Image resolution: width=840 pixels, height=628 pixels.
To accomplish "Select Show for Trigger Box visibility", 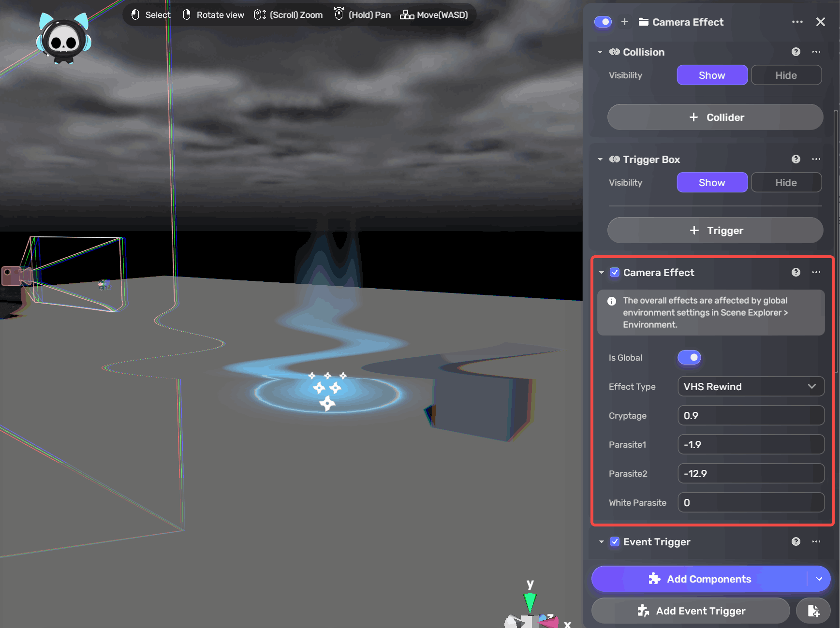I will click(712, 182).
